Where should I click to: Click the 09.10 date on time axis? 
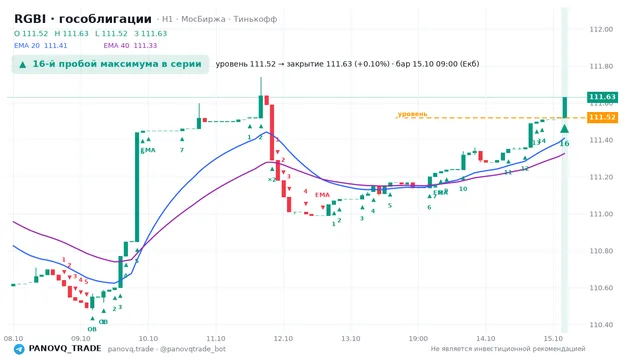[x=80, y=339]
